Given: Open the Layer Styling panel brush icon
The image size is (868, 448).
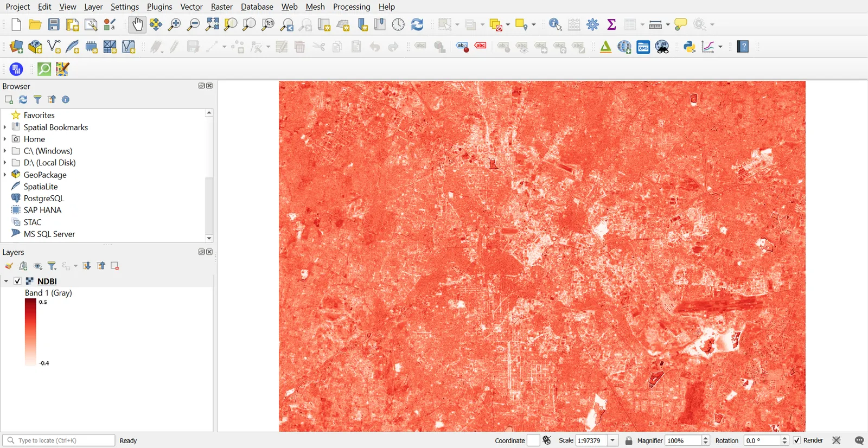Looking at the screenshot, I should (9, 266).
